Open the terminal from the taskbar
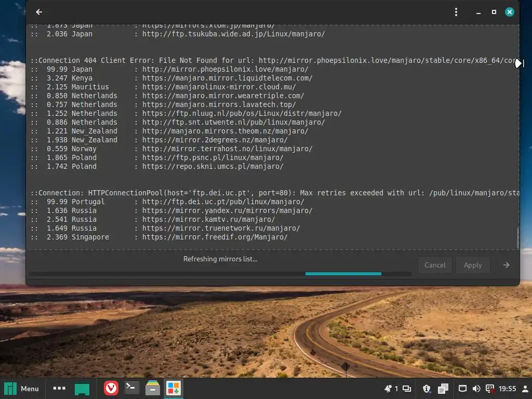Image resolution: width=532 pixels, height=399 pixels. (x=131, y=388)
